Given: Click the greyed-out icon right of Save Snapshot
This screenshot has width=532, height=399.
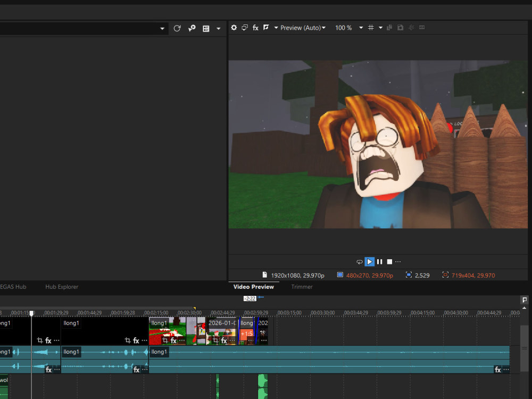Looking at the screenshot, I should pos(411,28).
